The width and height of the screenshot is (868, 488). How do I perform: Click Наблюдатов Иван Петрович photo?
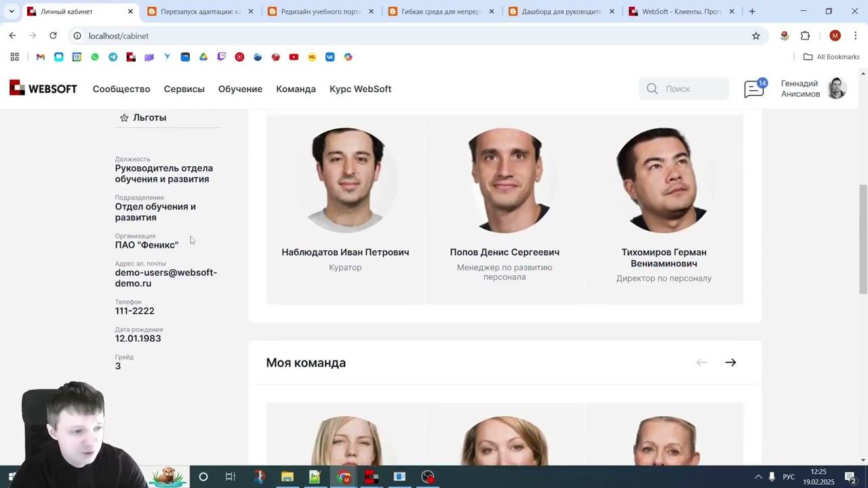345,180
